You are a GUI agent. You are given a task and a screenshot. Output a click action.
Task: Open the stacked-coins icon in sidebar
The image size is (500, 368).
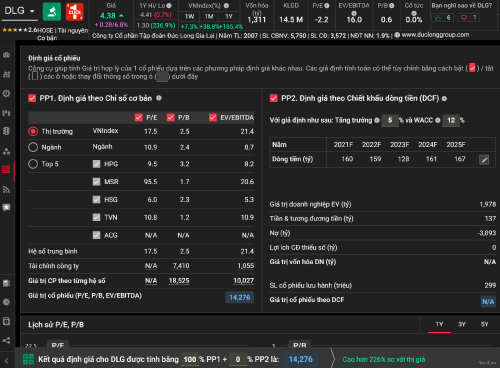(6, 131)
